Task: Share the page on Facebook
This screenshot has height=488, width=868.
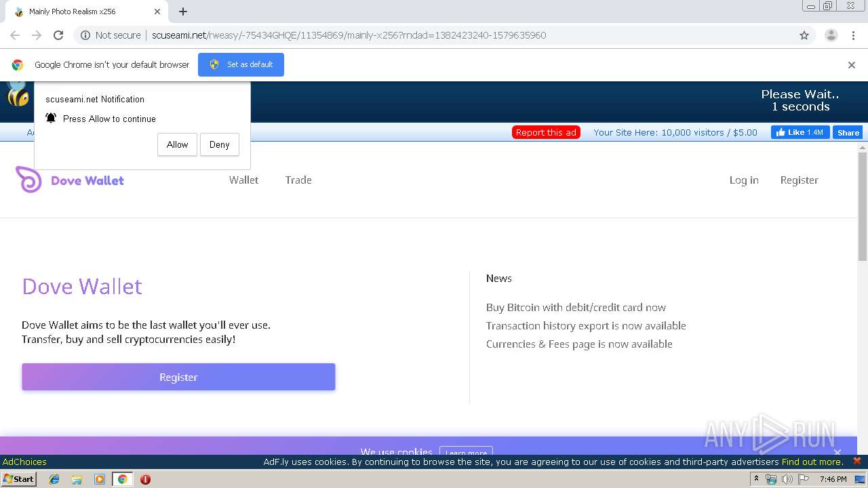Action: coord(848,133)
